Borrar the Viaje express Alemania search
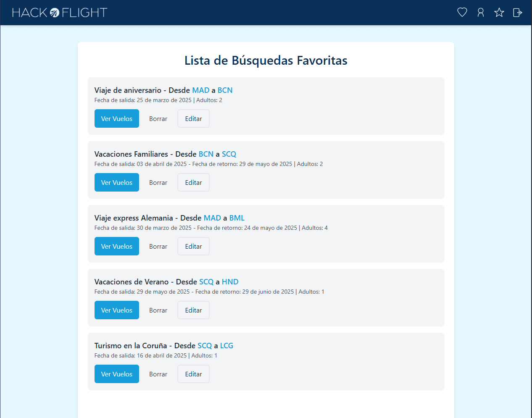This screenshot has height=418, width=532. (x=158, y=246)
